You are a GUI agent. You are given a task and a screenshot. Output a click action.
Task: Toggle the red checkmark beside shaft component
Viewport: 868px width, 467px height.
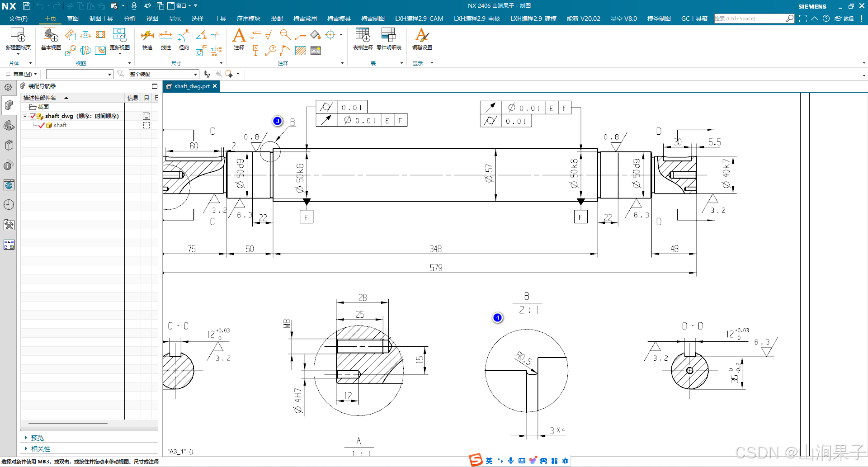[42, 125]
